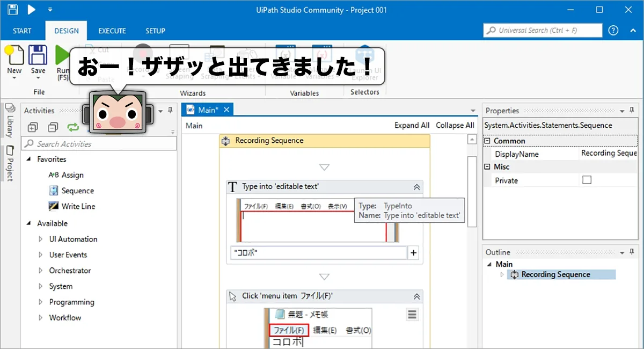Collapse the Main node in Outline

tap(489, 264)
